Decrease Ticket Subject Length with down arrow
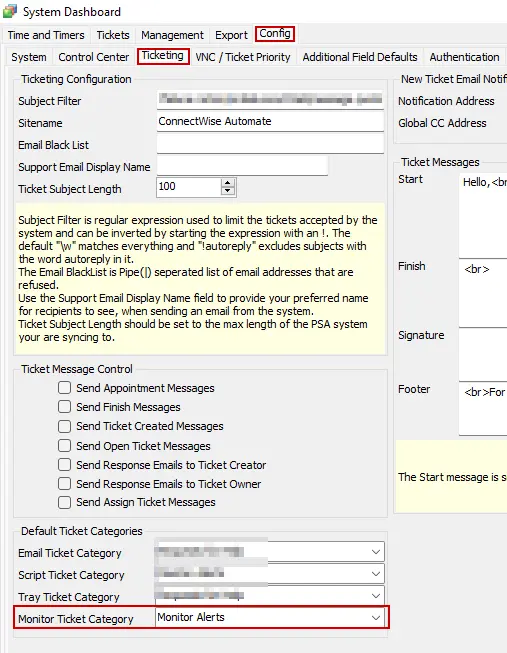The width and height of the screenshot is (507, 653). pyautogui.click(x=227, y=191)
